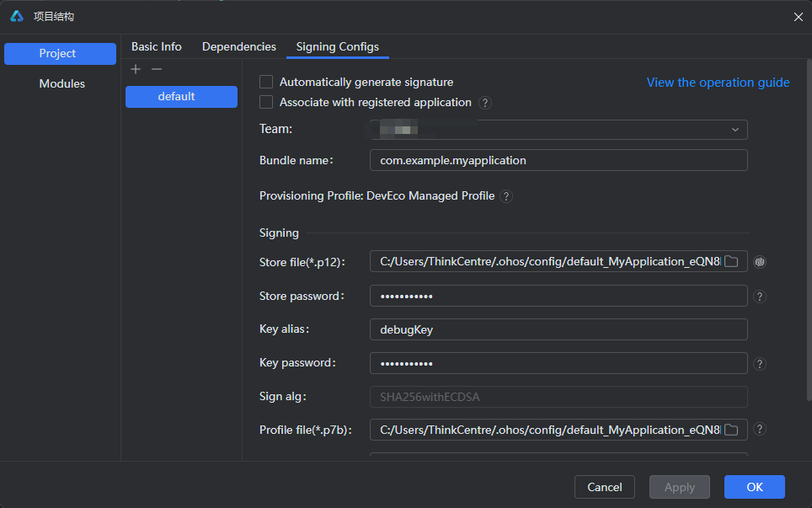Click the Cancel button

coord(604,487)
